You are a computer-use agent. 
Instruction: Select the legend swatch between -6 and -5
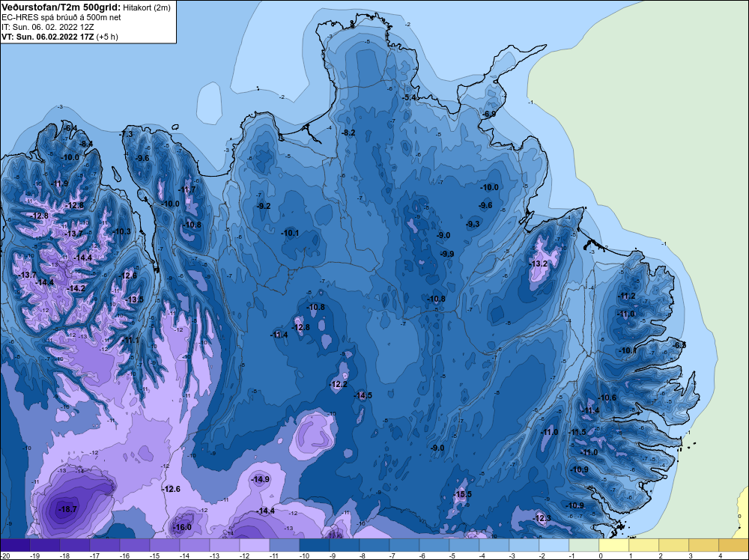click(434, 545)
